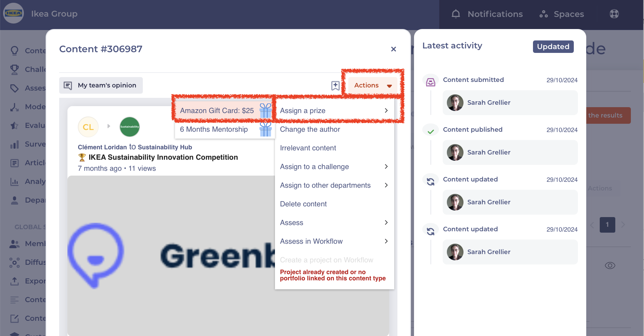Expand the Assess submenu arrow
644x336 pixels.
click(x=386, y=223)
